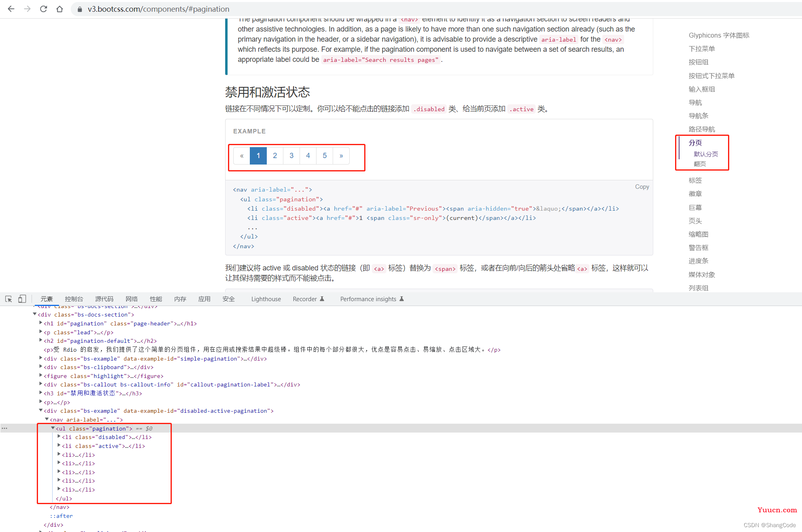Open the Lighthouse tab
This screenshot has height=532, width=802.
point(266,299)
